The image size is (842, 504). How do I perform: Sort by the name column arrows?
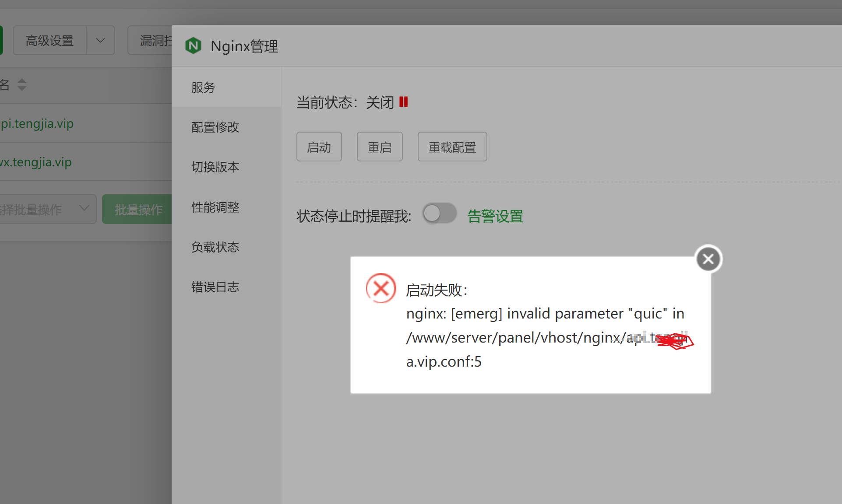pos(22,84)
